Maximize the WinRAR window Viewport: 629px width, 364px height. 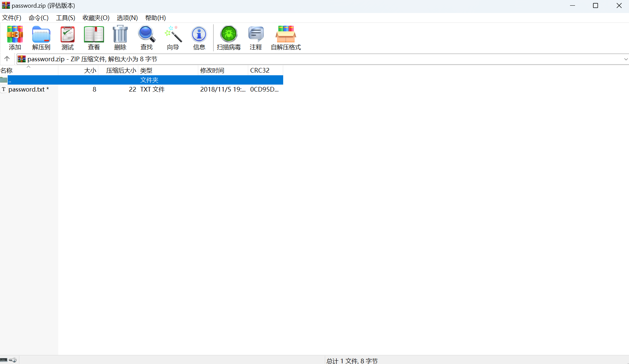tap(596, 6)
